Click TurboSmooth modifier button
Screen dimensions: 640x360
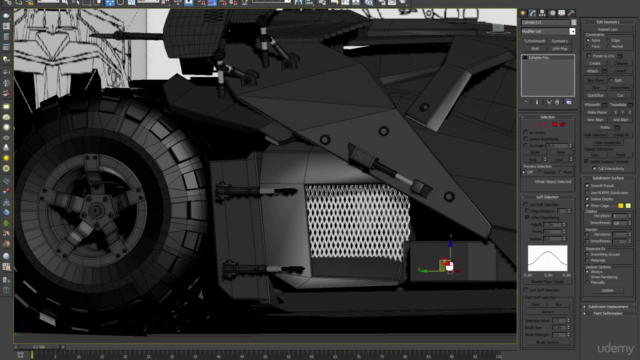[535, 41]
